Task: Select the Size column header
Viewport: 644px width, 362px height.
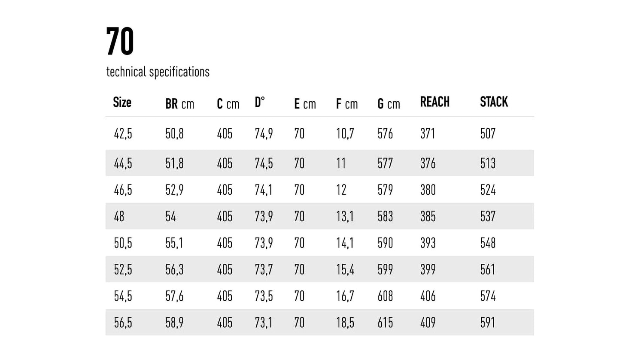Action: [x=122, y=103]
